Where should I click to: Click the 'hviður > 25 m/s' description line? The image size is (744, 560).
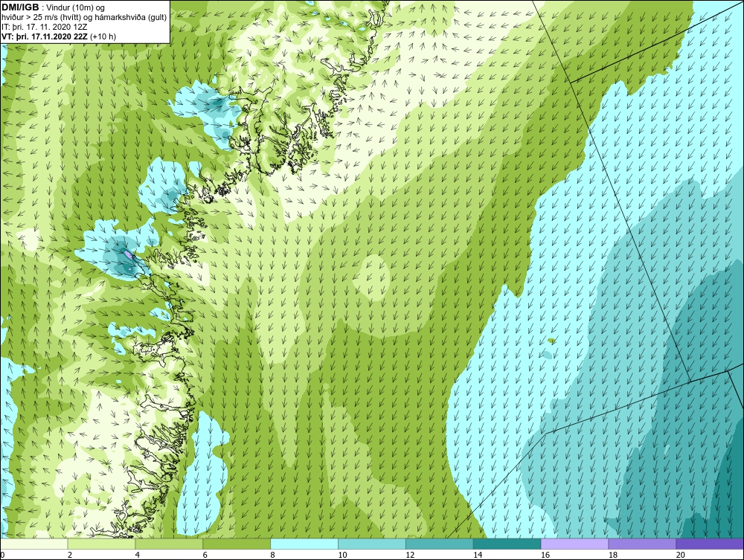pyautogui.click(x=84, y=17)
